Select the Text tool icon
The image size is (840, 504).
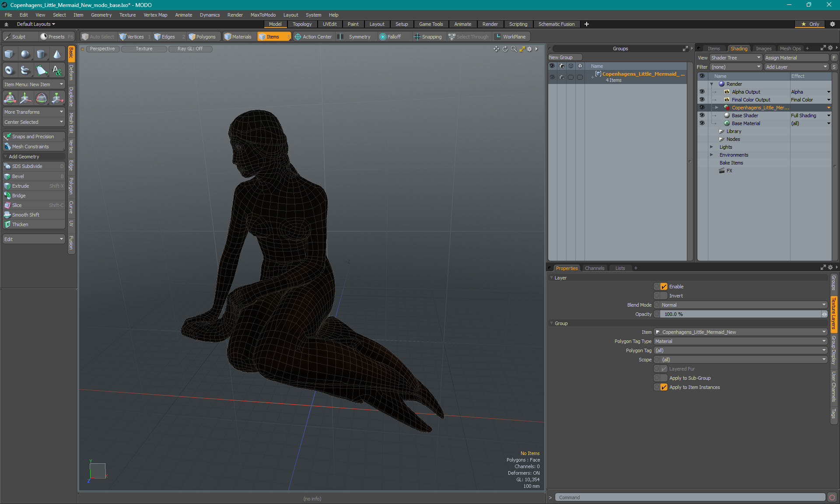tap(57, 70)
